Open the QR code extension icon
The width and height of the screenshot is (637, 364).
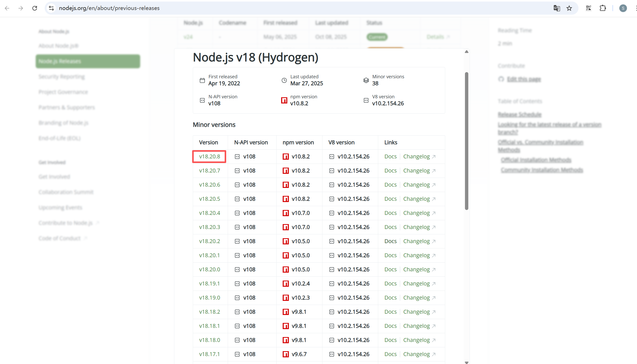click(x=588, y=8)
